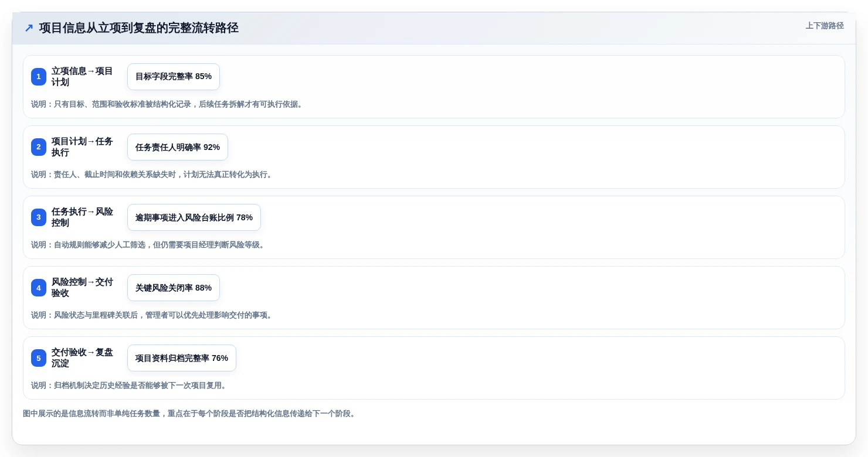The height and width of the screenshot is (457, 868).
Task: Click the description starting 说明：责任人、截止时间
Action: coord(152,175)
